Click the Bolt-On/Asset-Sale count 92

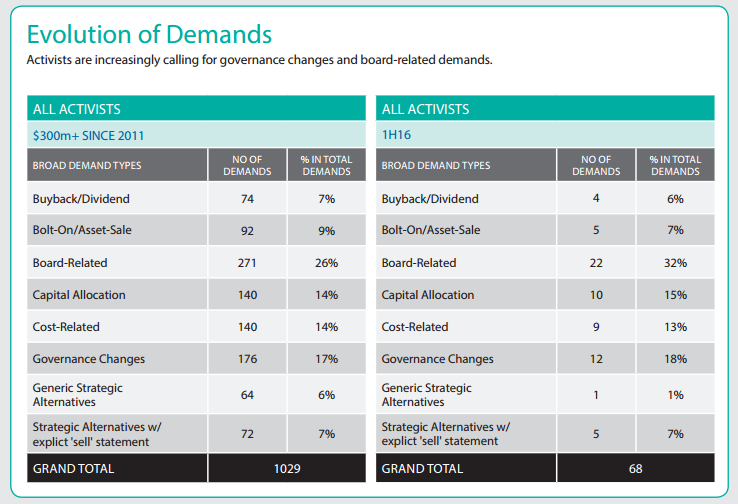(247, 231)
